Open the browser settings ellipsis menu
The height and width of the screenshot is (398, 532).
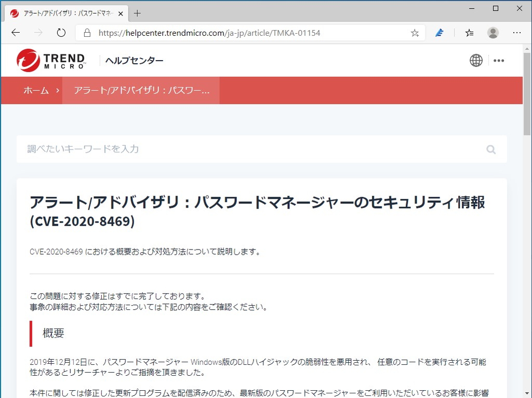(x=517, y=32)
